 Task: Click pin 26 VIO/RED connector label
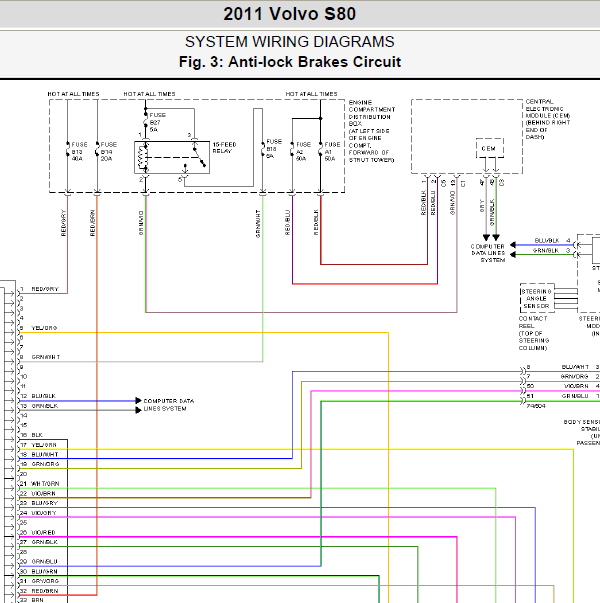pos(43,532)
